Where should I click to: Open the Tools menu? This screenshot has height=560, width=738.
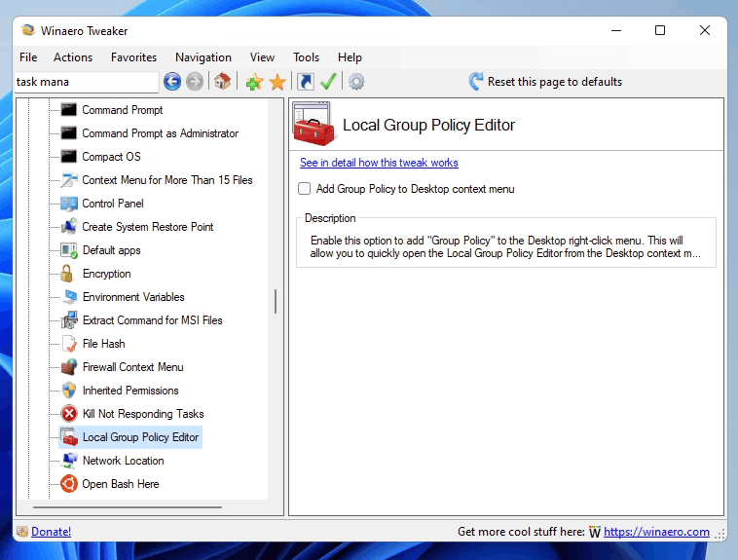(306, 57)
